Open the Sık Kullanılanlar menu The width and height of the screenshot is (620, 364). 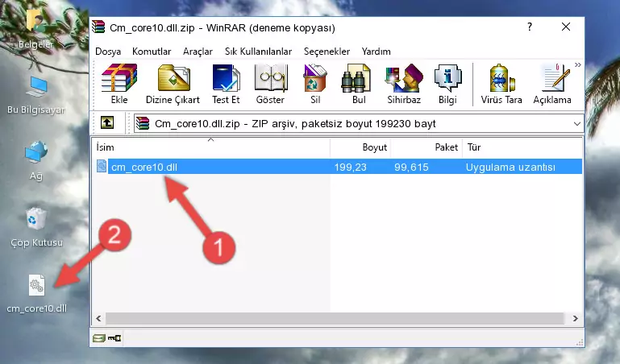coord(258,52)
